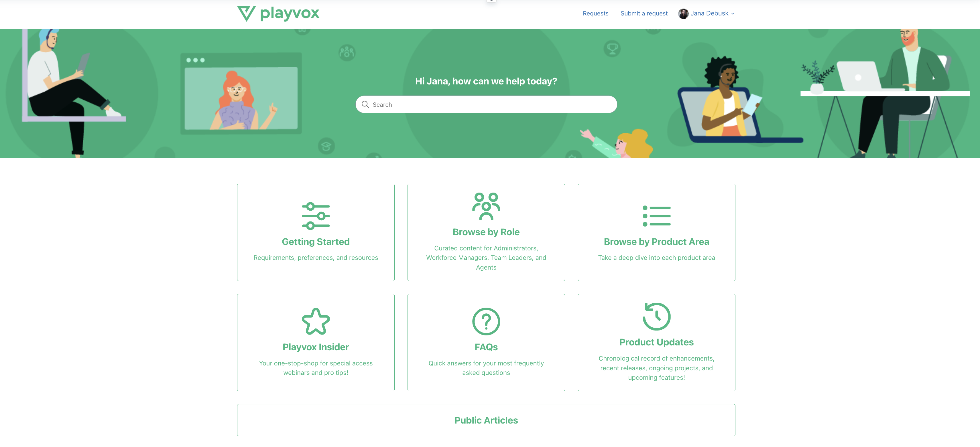This screenshot has width=980, height=447.
Task: Click the Getting Started sliders icon
Action: click(x=316, y=216)
